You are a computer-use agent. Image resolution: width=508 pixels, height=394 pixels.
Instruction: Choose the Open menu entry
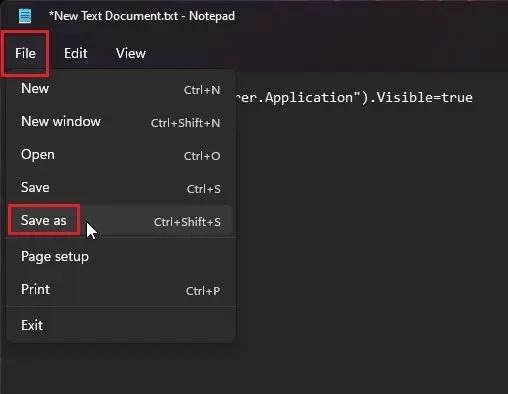pos(121,155)
